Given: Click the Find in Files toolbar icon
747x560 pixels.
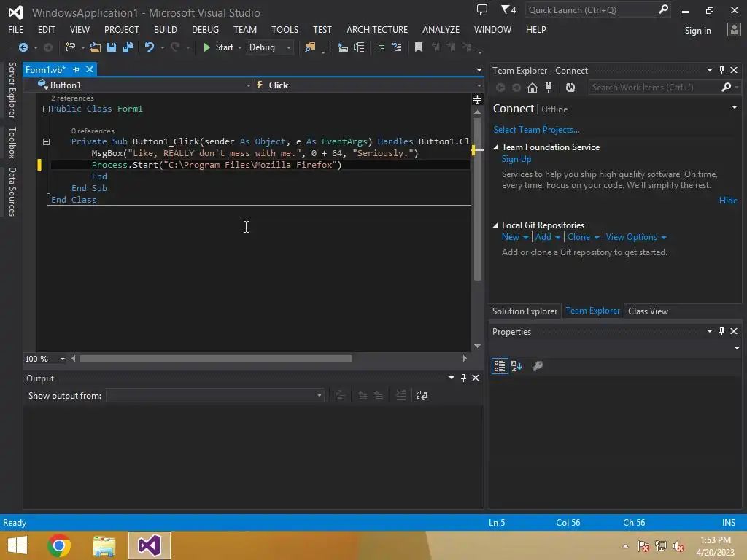Looking at the screenshot, I should pyautogui.click(x=310, y=47).
